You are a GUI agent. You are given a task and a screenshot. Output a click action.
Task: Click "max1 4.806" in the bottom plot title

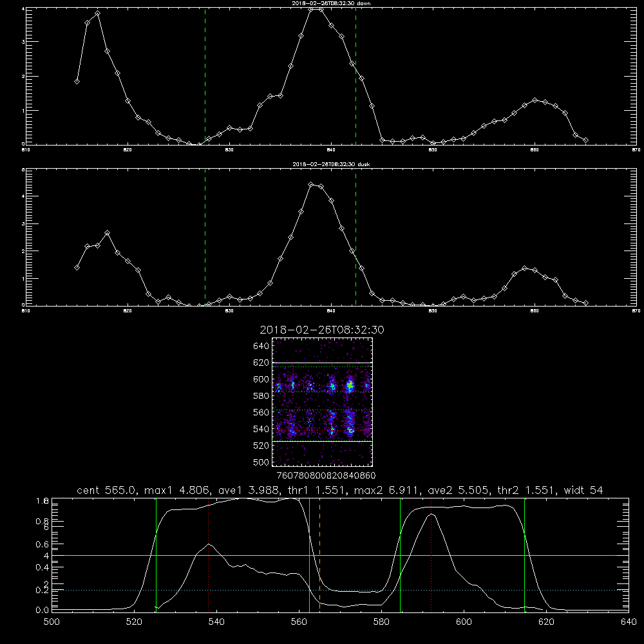176,490
